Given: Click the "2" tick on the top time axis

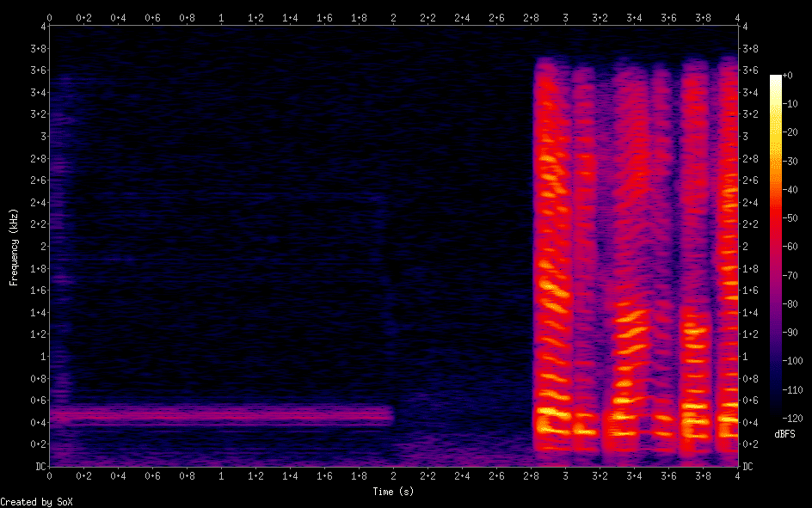Looking at the screenshot, I should pyautogui.click(x=394, y=18).
